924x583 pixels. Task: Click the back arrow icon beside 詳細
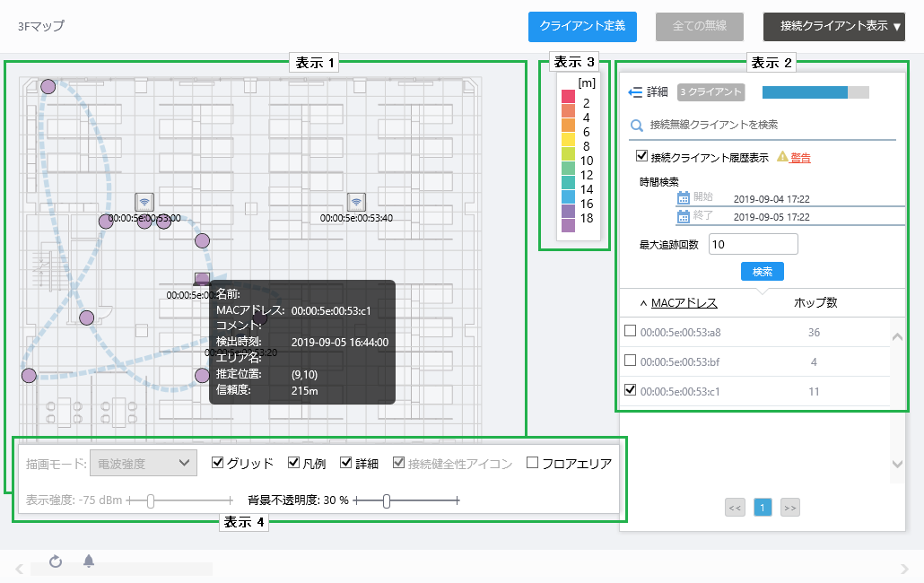pos(634,92)
